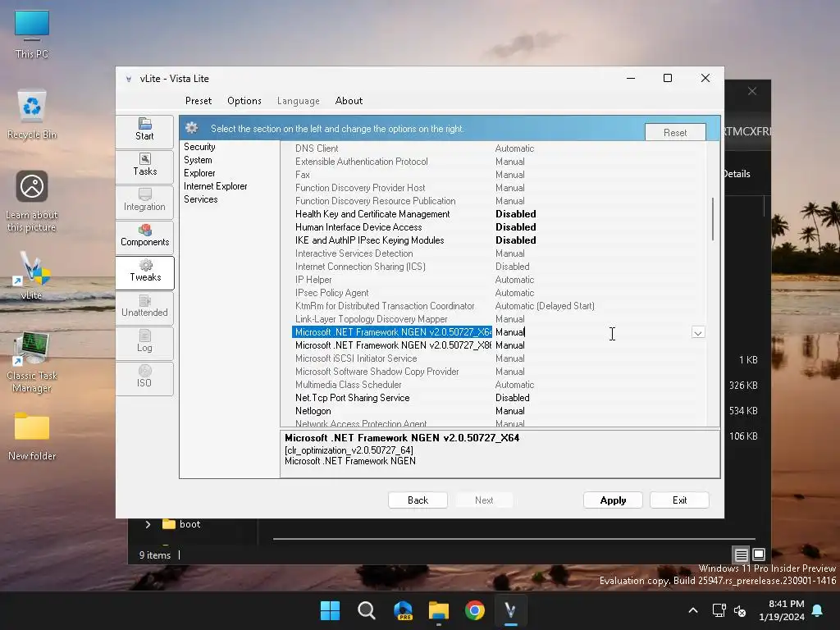Switch Explorer window to details view icon
The width and height of the screenshot is (840, 630).
741,555
